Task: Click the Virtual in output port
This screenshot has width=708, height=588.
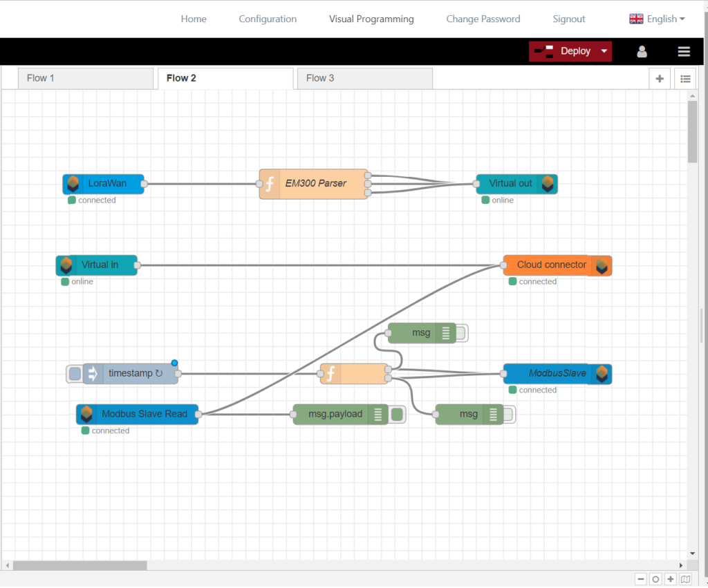Action: (138, 265)
